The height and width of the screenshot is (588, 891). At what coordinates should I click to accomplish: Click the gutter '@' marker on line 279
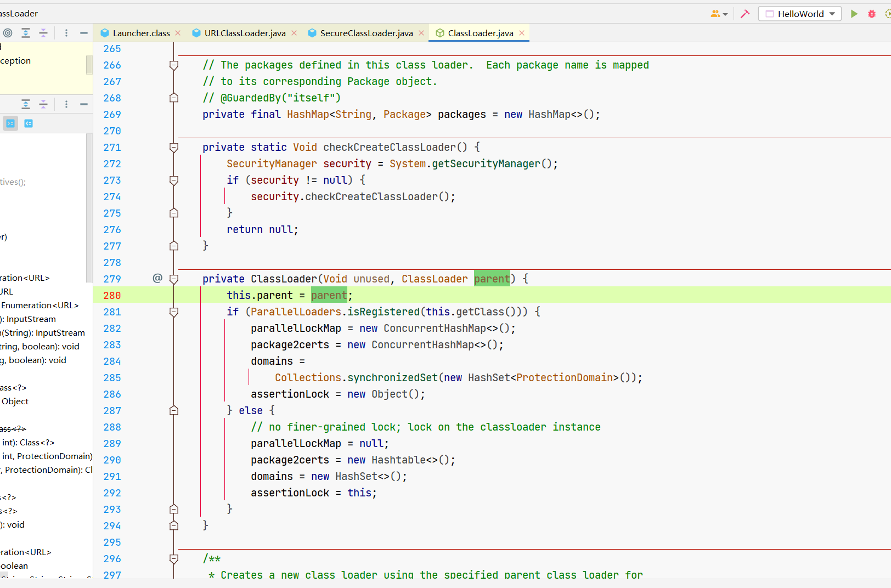click(157, 278)
